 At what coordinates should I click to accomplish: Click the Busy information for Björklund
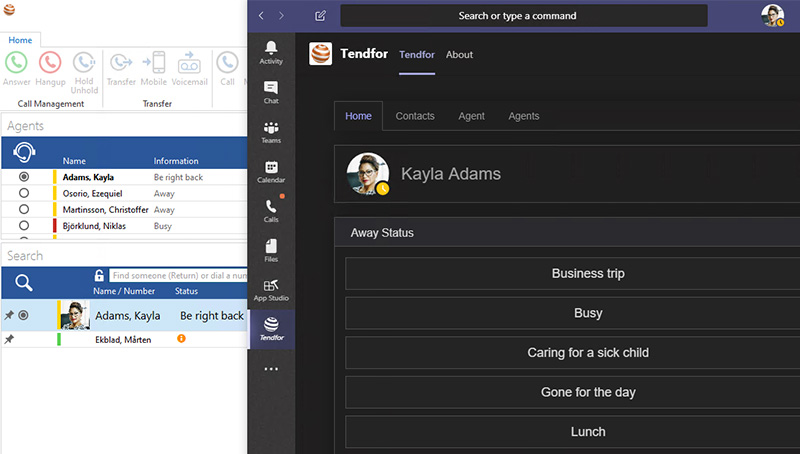[163, 226]
